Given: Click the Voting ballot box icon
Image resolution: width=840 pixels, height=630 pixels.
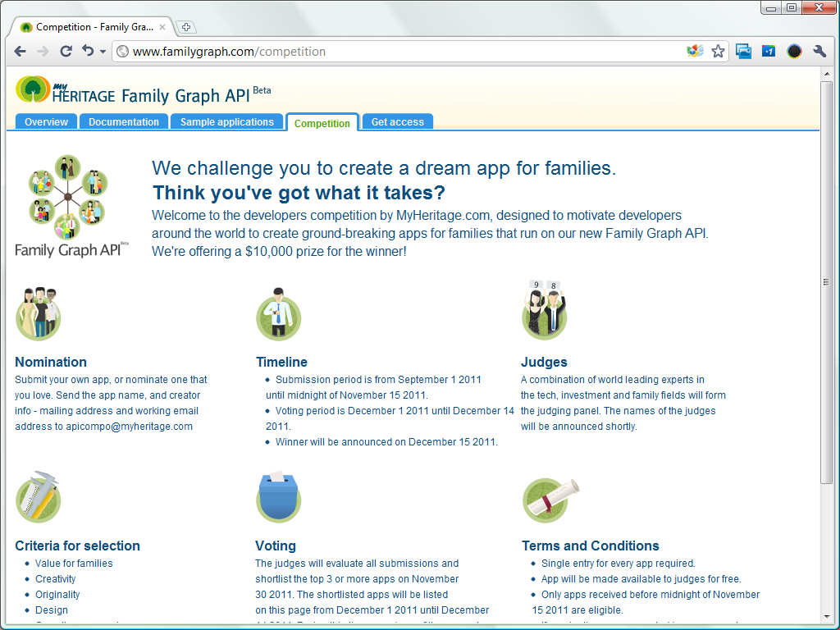Looking at the screenshot, I should coord(278,499).
